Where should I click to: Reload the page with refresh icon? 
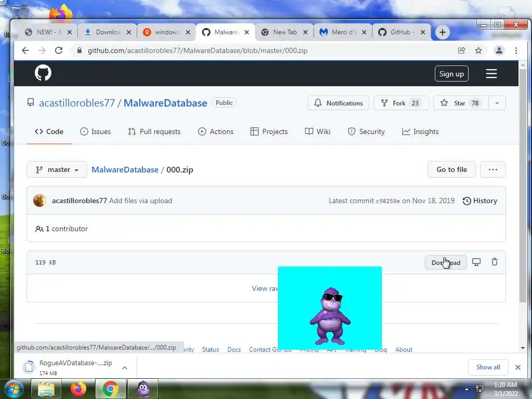click(x=59, y=50)
